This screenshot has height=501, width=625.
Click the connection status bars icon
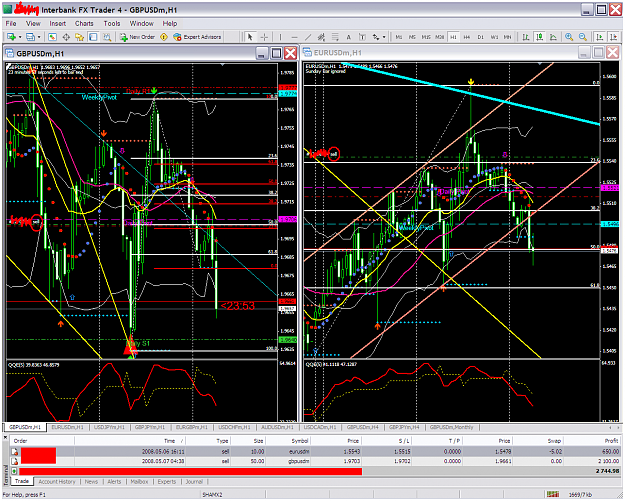point(552,494)
